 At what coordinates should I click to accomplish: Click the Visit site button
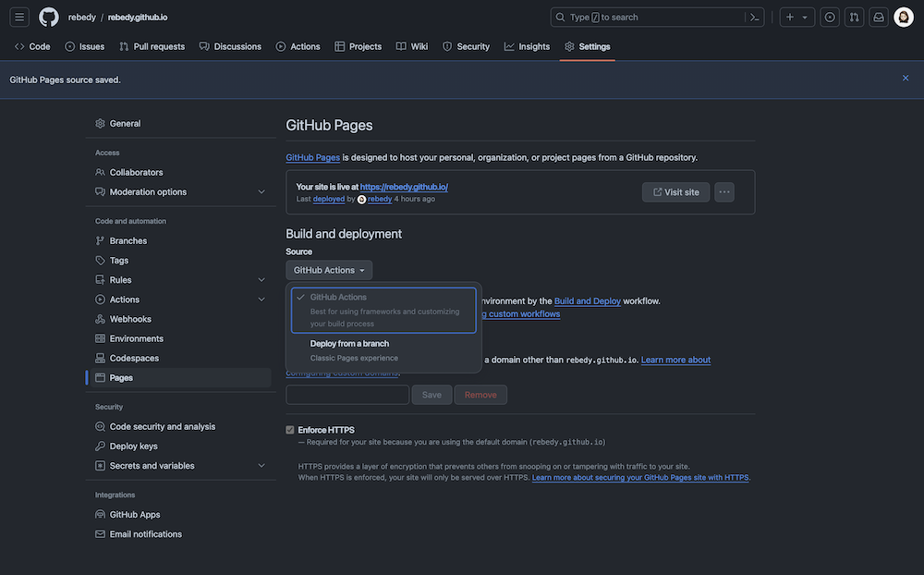click(x=676, y=191)
